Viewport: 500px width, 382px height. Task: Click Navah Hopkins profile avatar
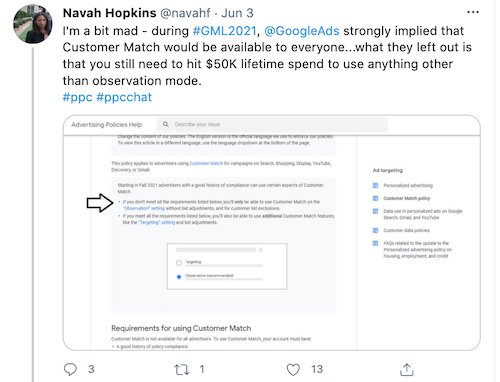33,24
